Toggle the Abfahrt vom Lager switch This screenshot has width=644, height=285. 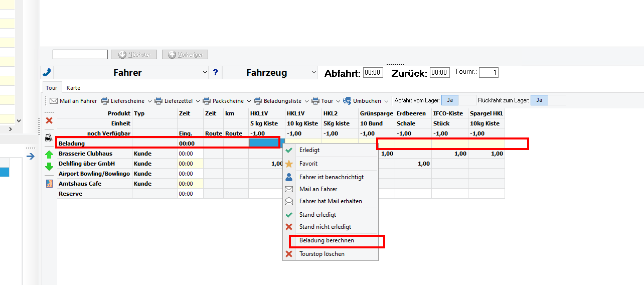pyautogui.click(x=459, y=100)
